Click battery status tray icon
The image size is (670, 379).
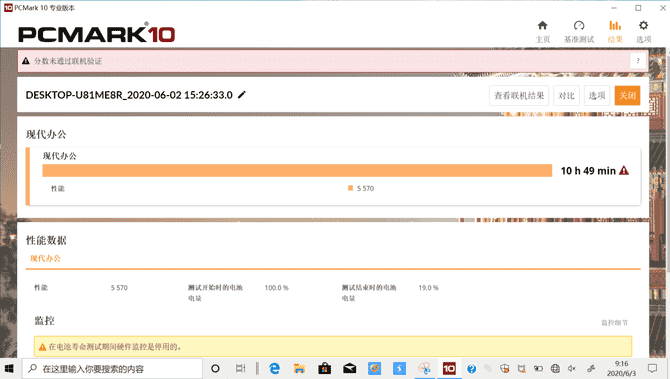(538, 368)
